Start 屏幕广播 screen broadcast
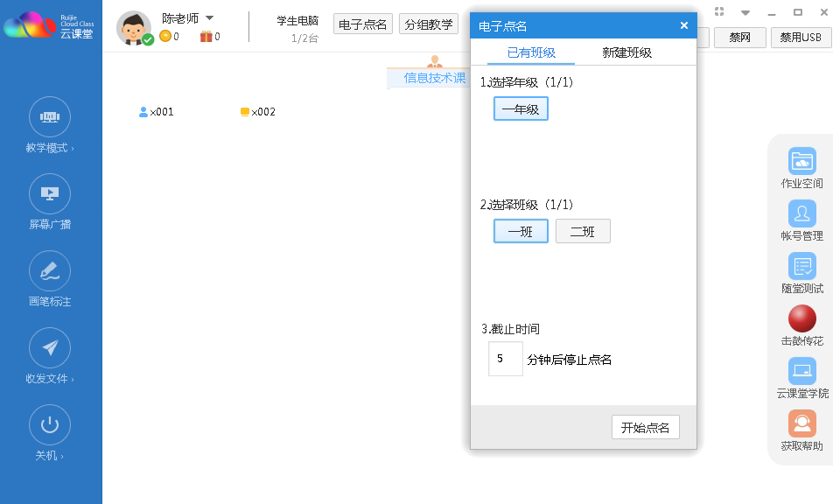 click(50, 194)
